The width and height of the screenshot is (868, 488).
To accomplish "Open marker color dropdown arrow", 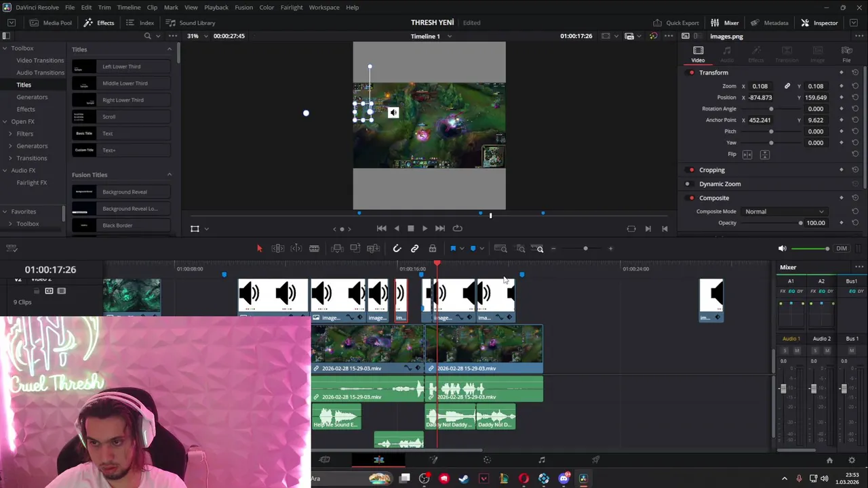I will tap(481, 249).
